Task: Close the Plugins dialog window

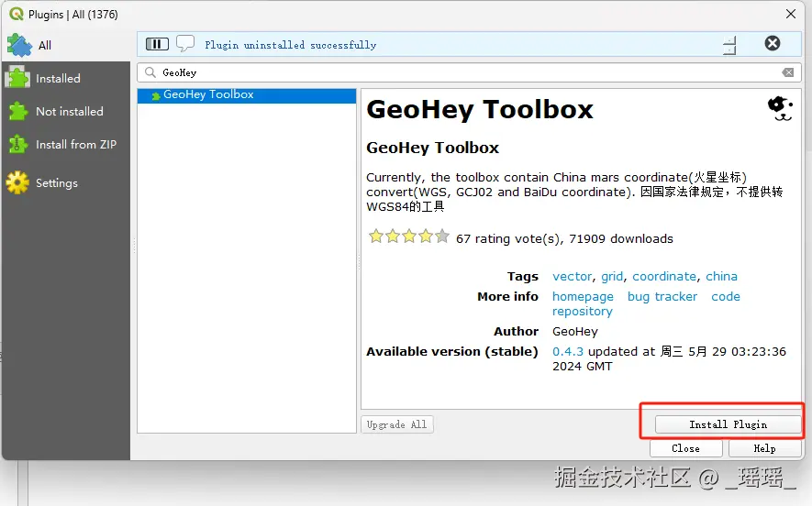Action: click(x=790, y=14)
